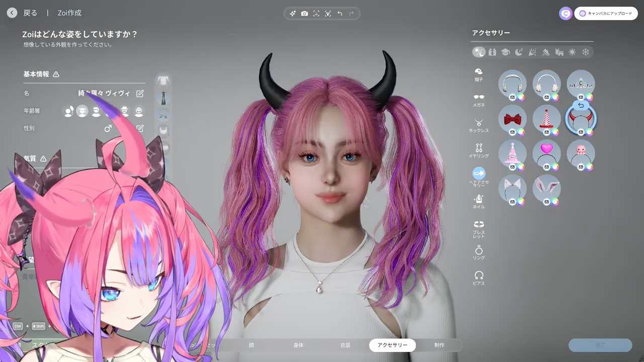
Task: Switch to the 身体 tab
Action: click(x=298, y=345)
